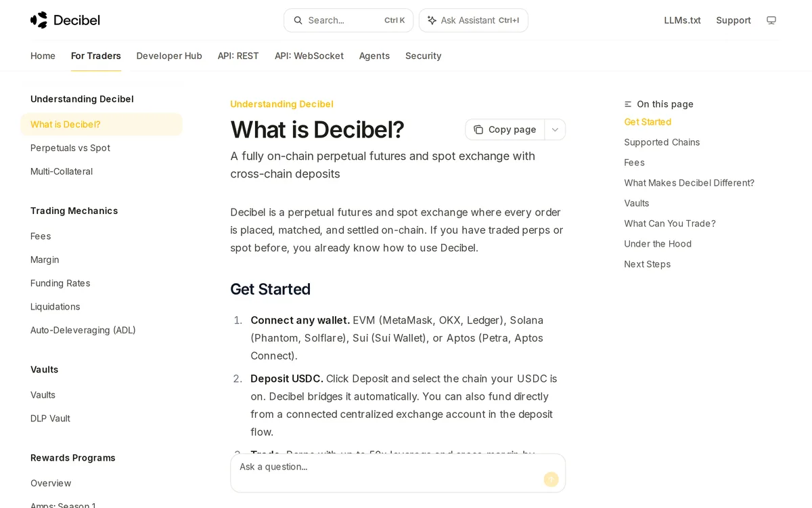Click the Rewards Programs sidebar heading
The image size is (812, 508).
pyautogui.click(x=72, y=458)
